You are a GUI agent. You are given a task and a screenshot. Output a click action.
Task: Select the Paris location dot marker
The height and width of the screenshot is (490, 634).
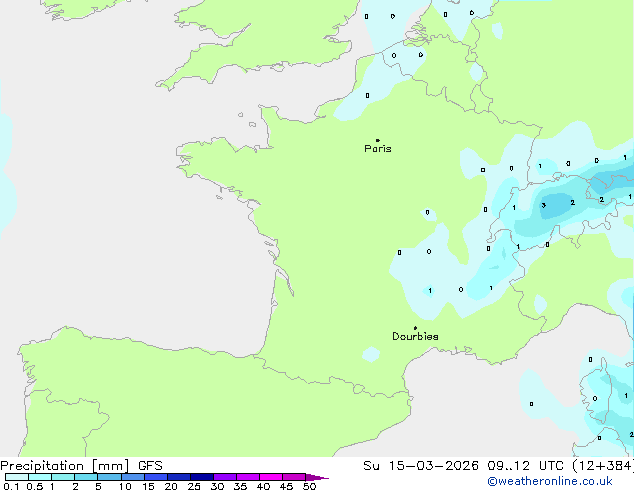(378, 140)
